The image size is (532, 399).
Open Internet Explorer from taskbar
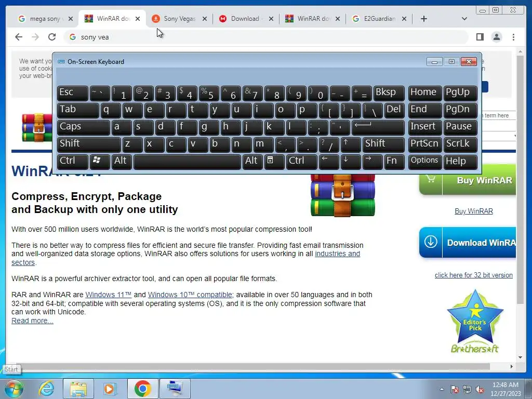click(x=46, y=388)
